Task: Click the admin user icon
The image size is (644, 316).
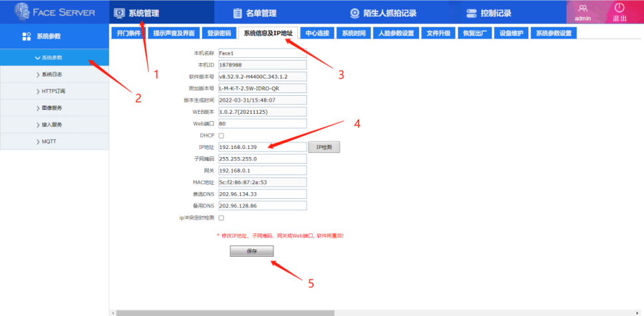Action: [x=583, y=8]
